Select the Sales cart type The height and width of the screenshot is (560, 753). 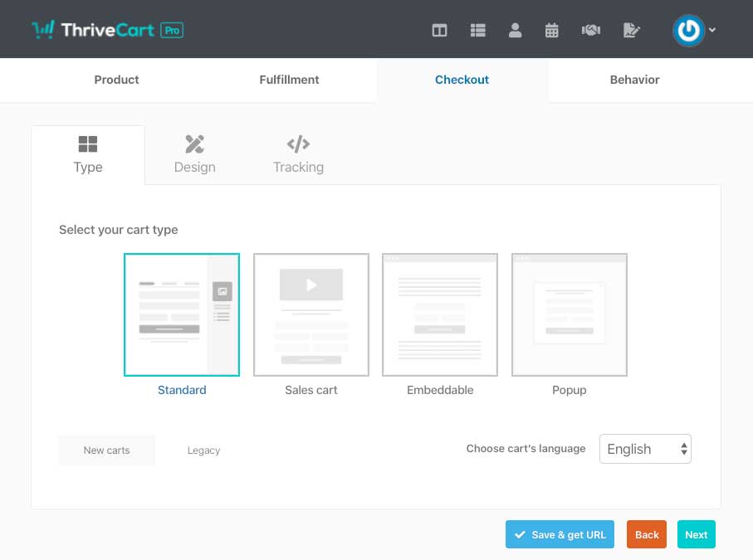tap(310, 314)
